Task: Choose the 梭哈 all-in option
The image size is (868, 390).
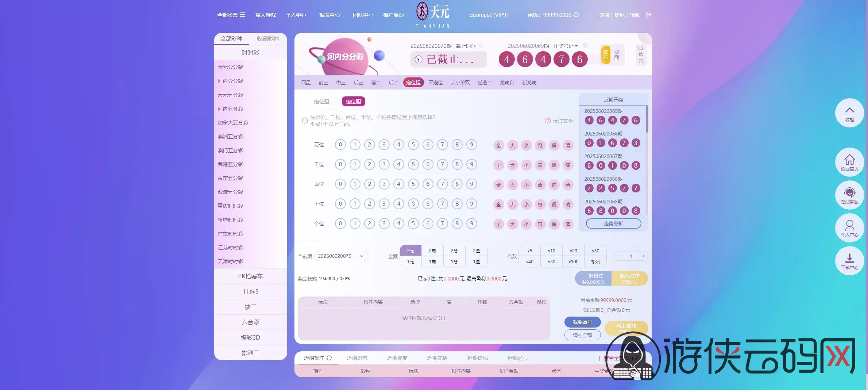Action: pyautogui.click(x=595, y=261)
